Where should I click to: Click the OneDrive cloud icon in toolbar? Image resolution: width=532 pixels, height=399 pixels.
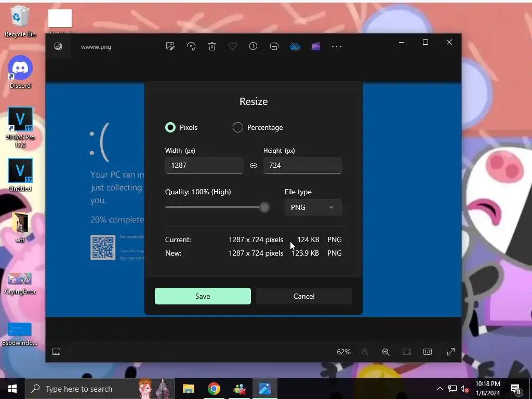[x=295, y=46]
